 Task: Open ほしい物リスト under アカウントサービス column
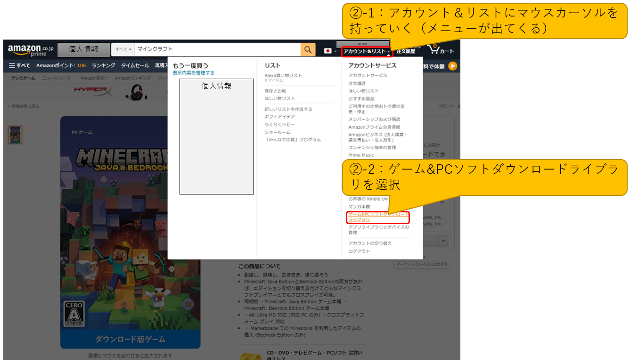[364, 91]
